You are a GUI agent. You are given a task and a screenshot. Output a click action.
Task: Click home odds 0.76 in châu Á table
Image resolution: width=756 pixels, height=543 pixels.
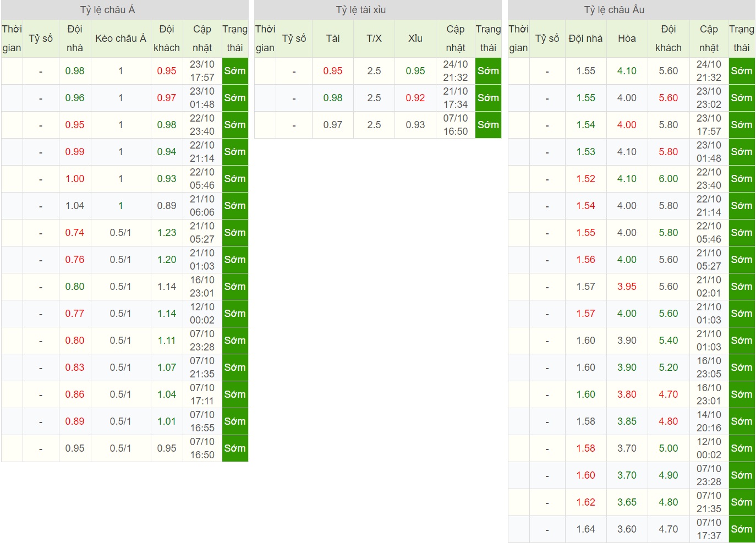coord(75,260)
